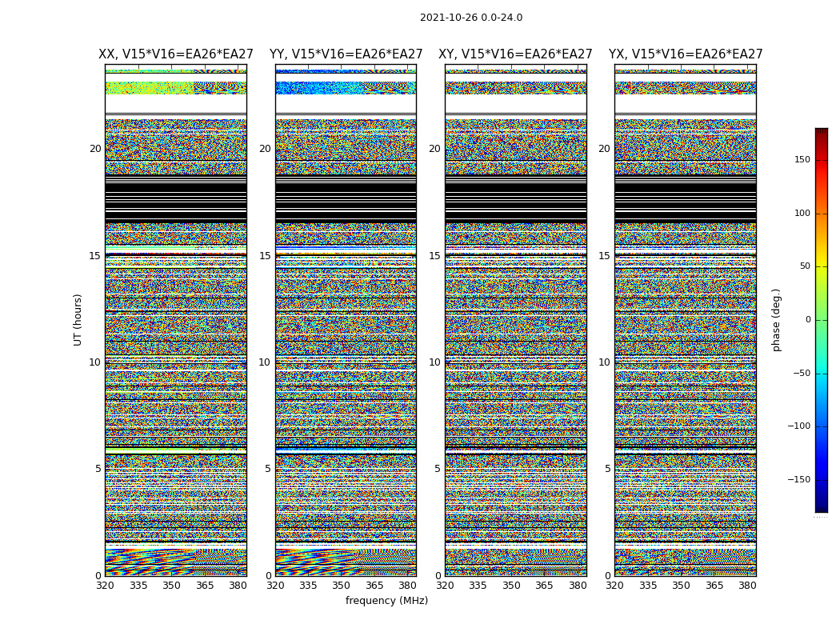Click the "20" UT tick beside YX panel

pos(605,149)
